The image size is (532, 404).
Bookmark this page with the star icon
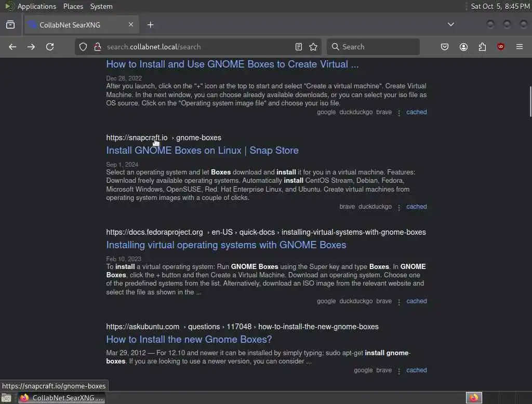point(313,47)
